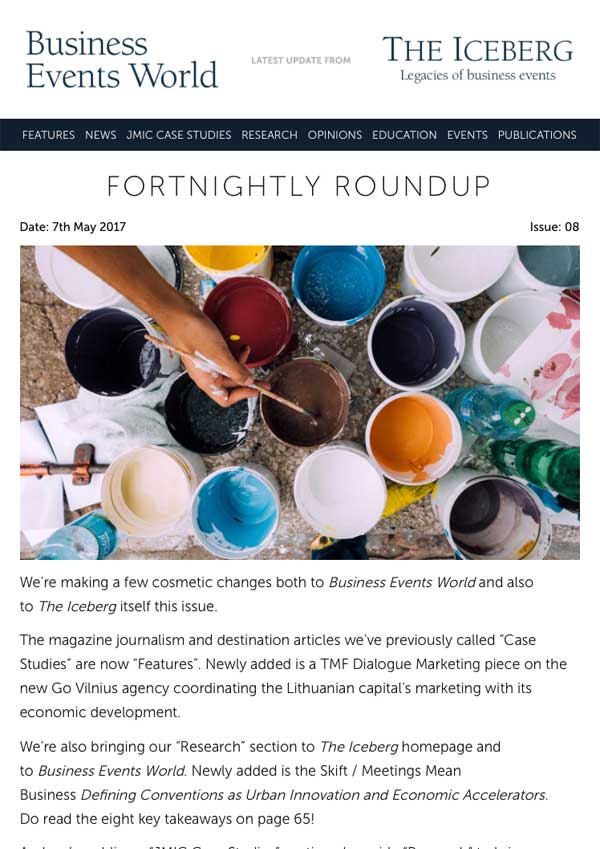The width and height of the screenshot is (600, 849).
Task: Click The Iceberg header logo
Action: coord(477,58)
